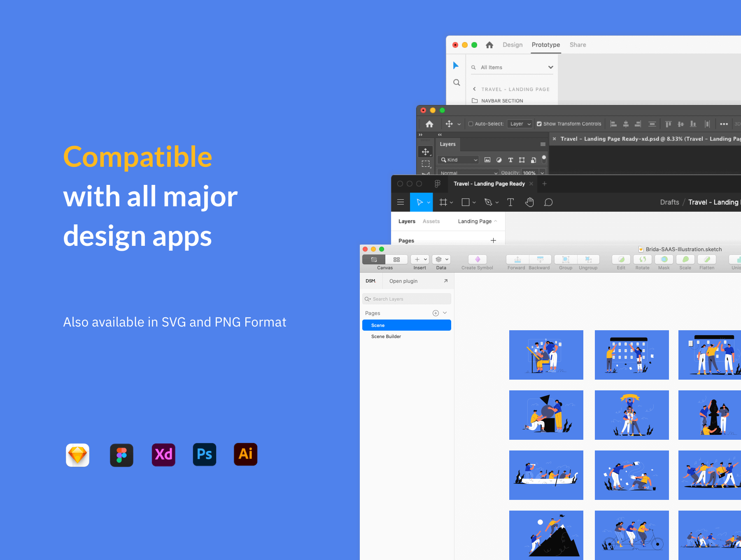Click the Rotate tool icon in Sketch
The height and width of the screenshot is (560, 741).
click(643, 259)
